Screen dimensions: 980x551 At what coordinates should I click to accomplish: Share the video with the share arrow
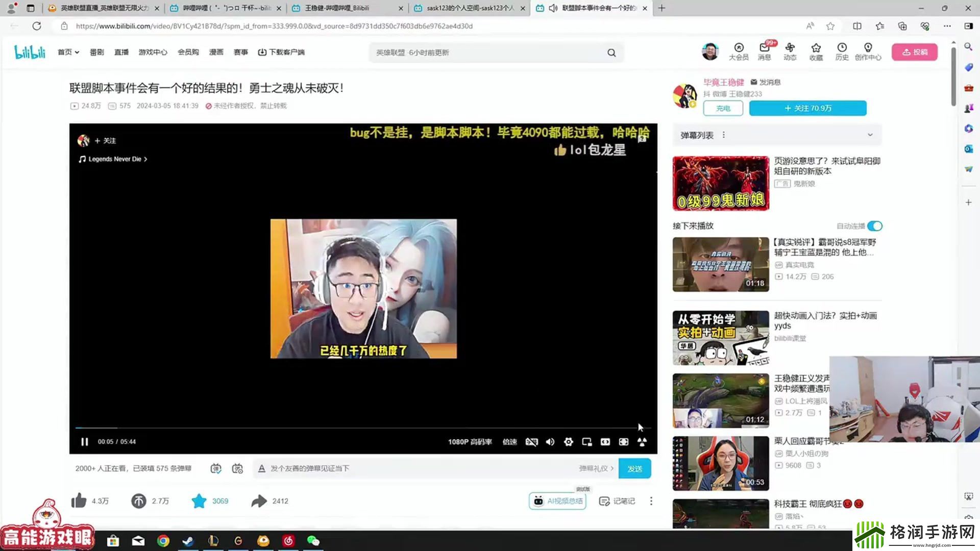coord(259,501)
